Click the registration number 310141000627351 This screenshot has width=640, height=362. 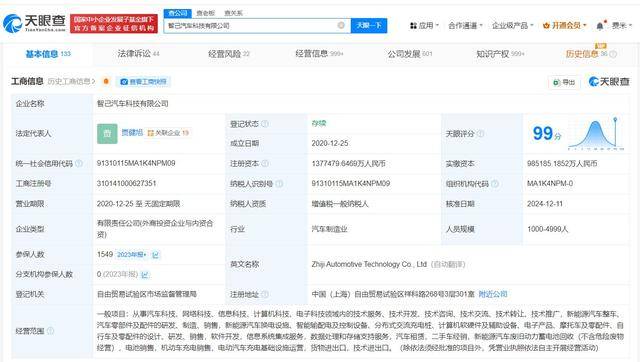(127, 183)
